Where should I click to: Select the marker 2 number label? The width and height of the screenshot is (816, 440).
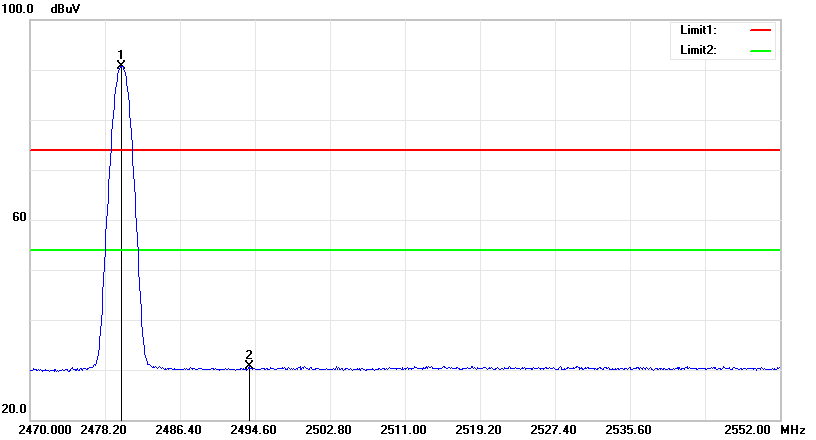[x=249, y=354]
